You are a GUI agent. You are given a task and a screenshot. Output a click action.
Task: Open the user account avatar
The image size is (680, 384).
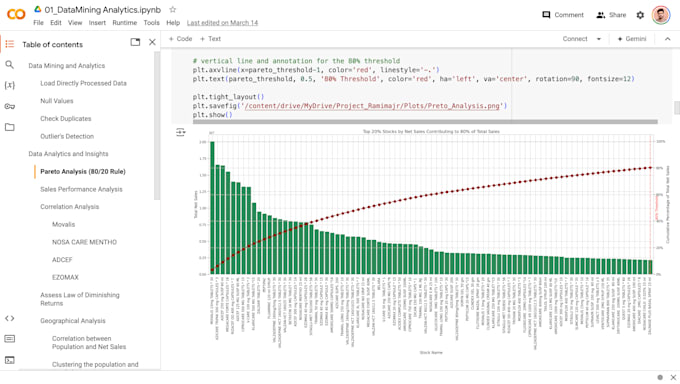click(661, 15)
